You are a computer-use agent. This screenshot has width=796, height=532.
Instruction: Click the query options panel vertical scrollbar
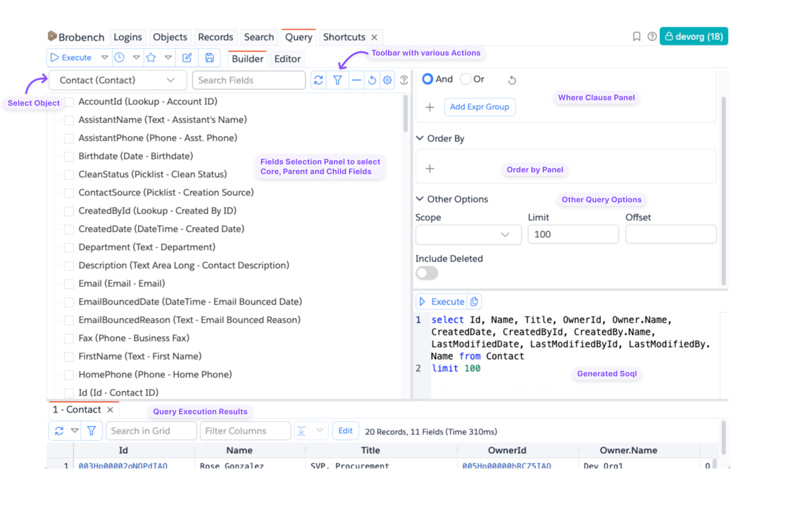point(723,191)
